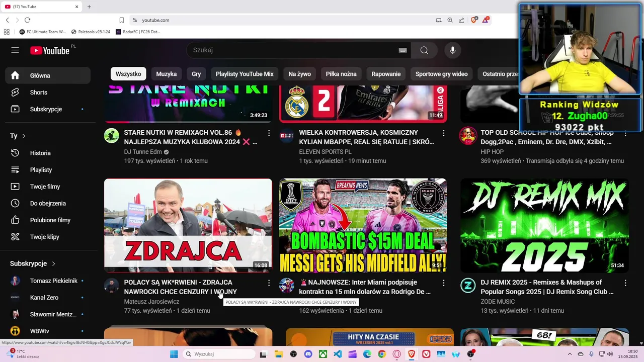Open the Paletools v25.1.24 bookmark

pyautogui.click(x=91, y=32)
